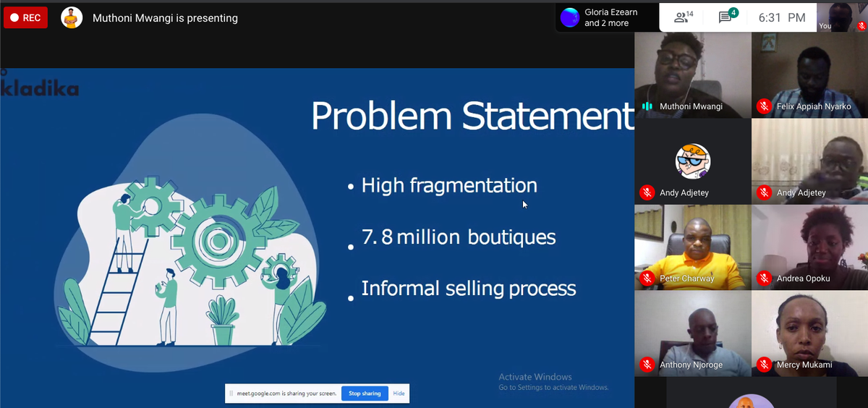Select Peter Charway's video tile
868x408 pixels.
(693, 247)
